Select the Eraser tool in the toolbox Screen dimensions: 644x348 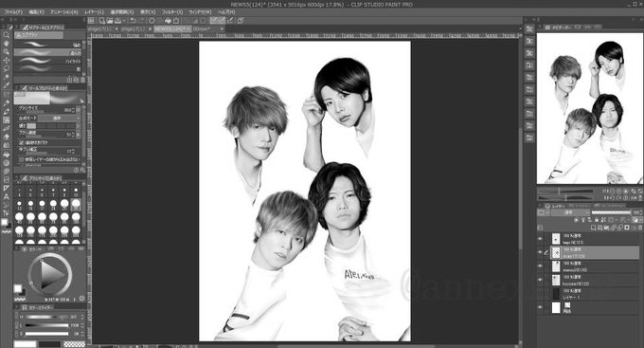7,137
